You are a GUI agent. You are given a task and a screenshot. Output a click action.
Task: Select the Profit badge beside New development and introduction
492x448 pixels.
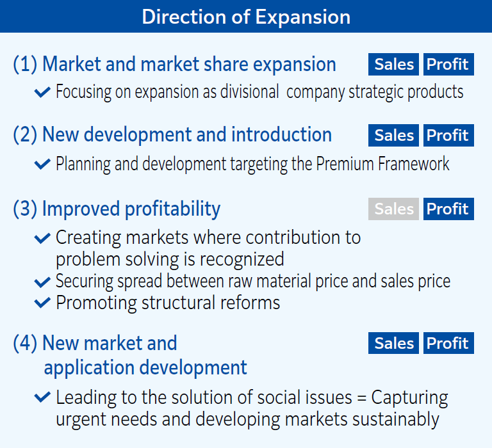tap(448, 135)
